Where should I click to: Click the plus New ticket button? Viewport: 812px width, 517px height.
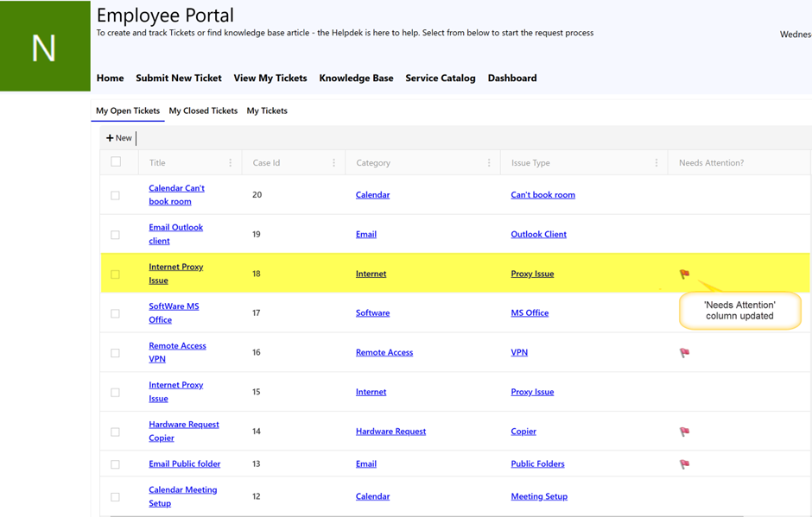point(119,138)
